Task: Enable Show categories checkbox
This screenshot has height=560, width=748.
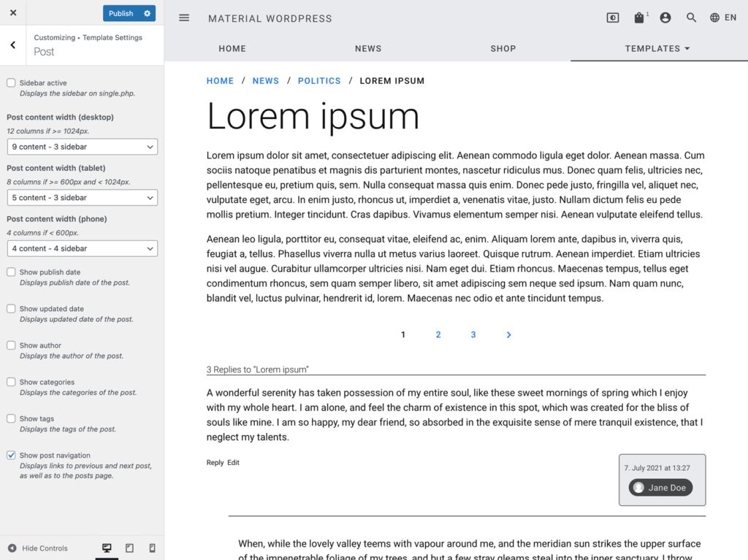Action: click(x=11, y=382)
